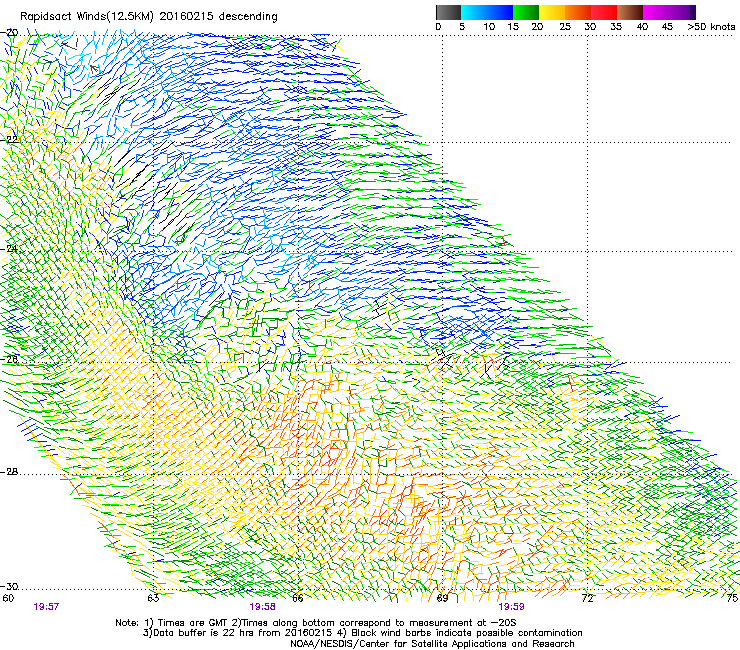
Task: Click the orange 25-30 knots legend segment
Action: 578,12
